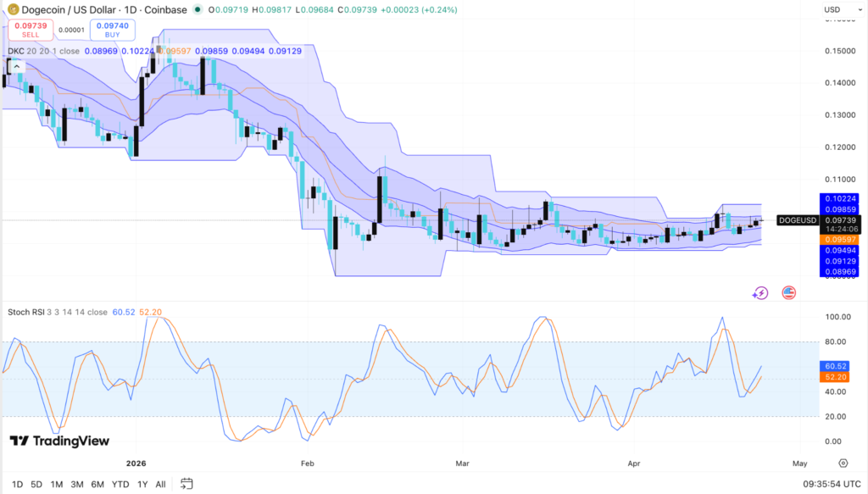
Task: Click the BUY 0.09740 button
Action: point(111,28)
